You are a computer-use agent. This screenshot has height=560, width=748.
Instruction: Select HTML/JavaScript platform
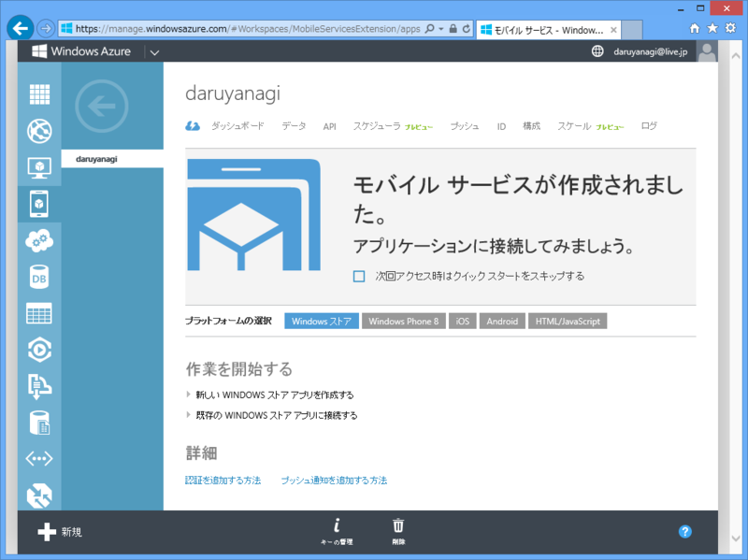click(568, 321)
